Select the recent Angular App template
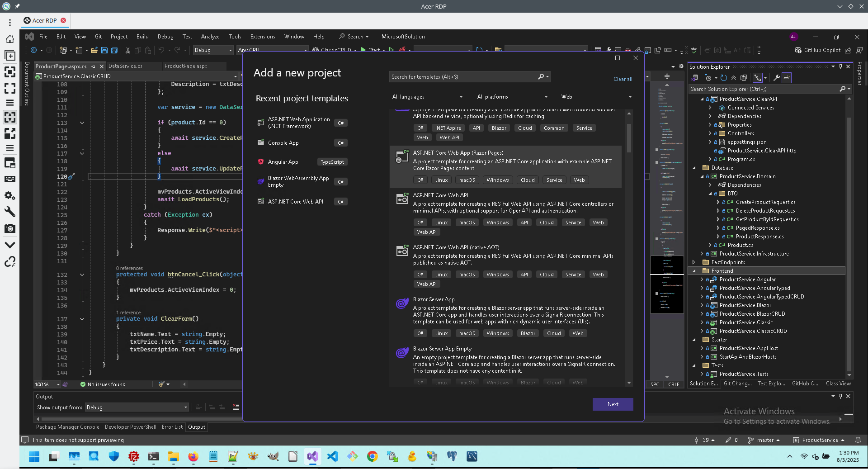This screenshot has height=469, width=868. (x=302, y=162)
